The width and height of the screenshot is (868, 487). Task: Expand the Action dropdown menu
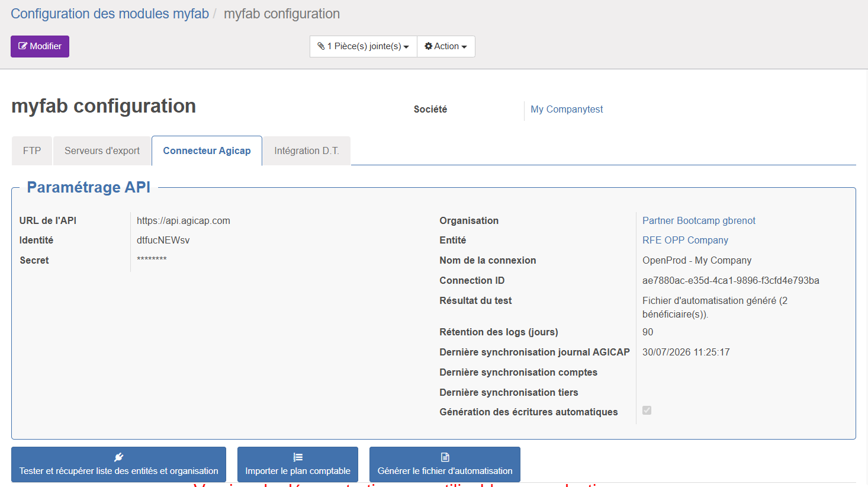pos(446,46)
